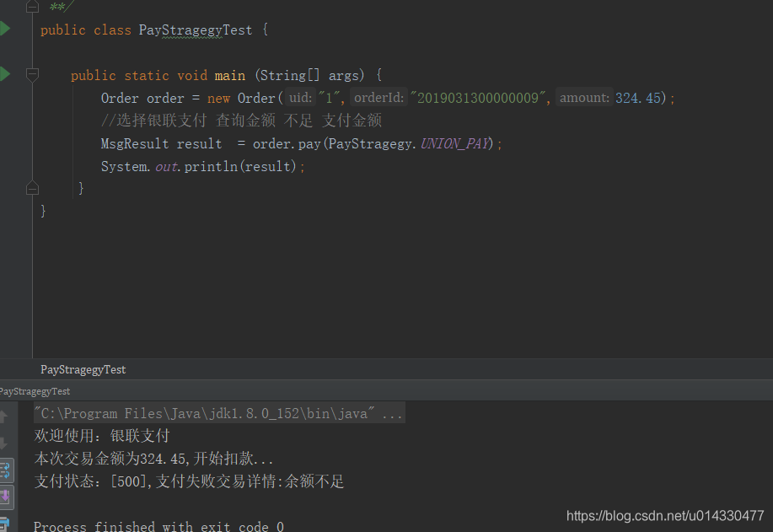Click console line 本次交易金额为324.45
Screen dimensions: 773x532
153,459
